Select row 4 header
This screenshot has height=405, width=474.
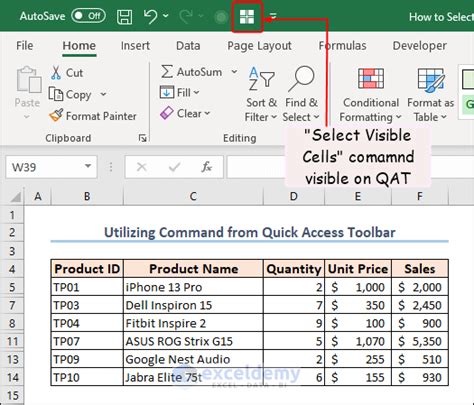12,269
